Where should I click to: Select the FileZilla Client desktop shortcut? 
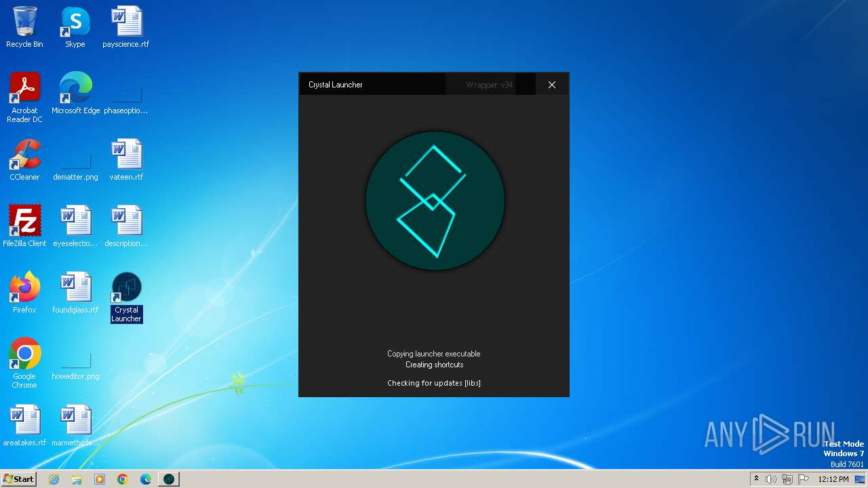pos(24,226)
